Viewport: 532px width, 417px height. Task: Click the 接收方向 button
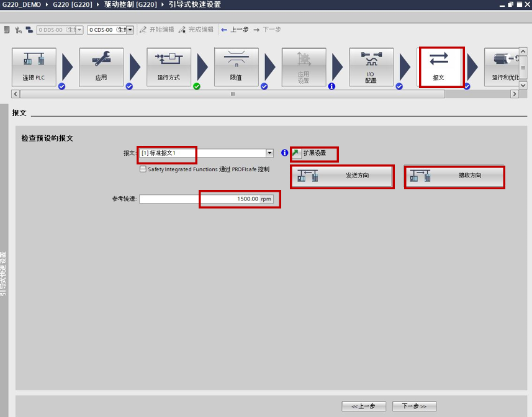pos(454,176)
